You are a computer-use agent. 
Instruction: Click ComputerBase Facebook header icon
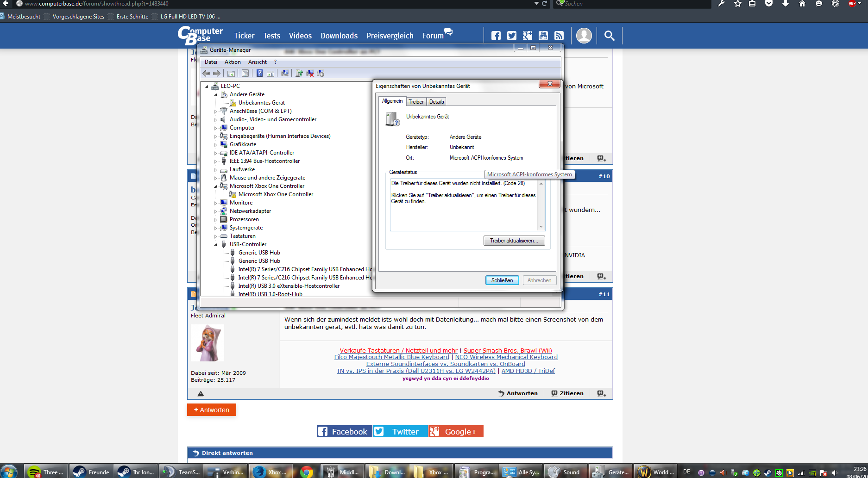click(x=496, y=36)
